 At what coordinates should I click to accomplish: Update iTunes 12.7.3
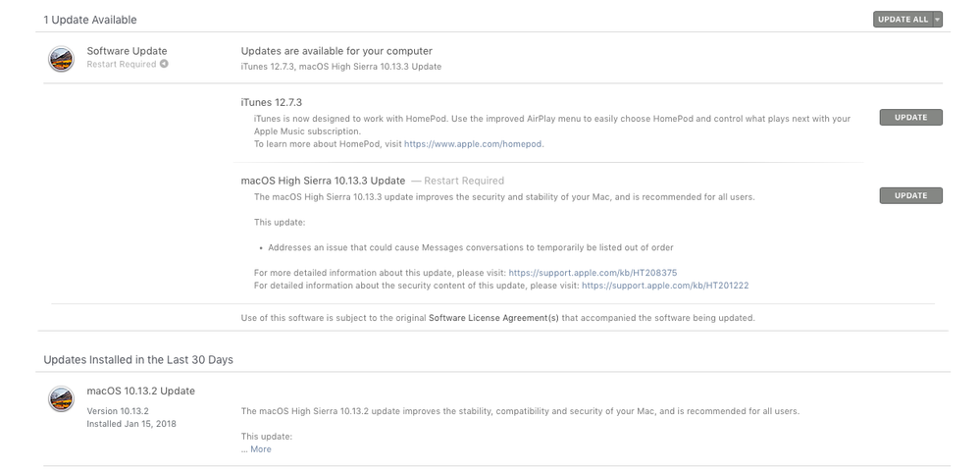(910, 117)
